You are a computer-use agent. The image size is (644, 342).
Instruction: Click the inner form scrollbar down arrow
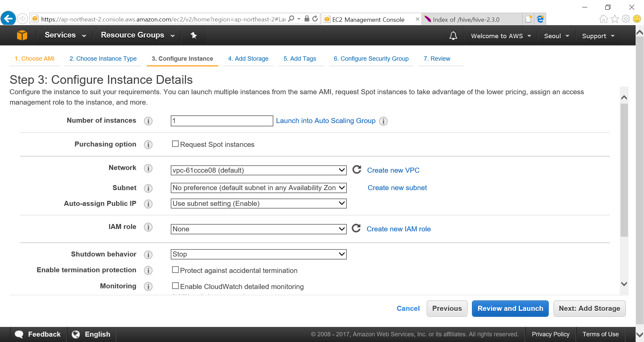pos(624,284)
